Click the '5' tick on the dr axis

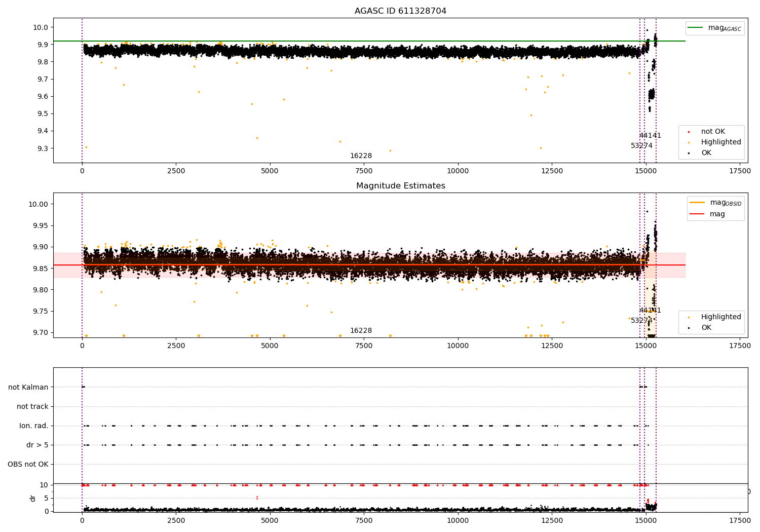pos(47,498)
